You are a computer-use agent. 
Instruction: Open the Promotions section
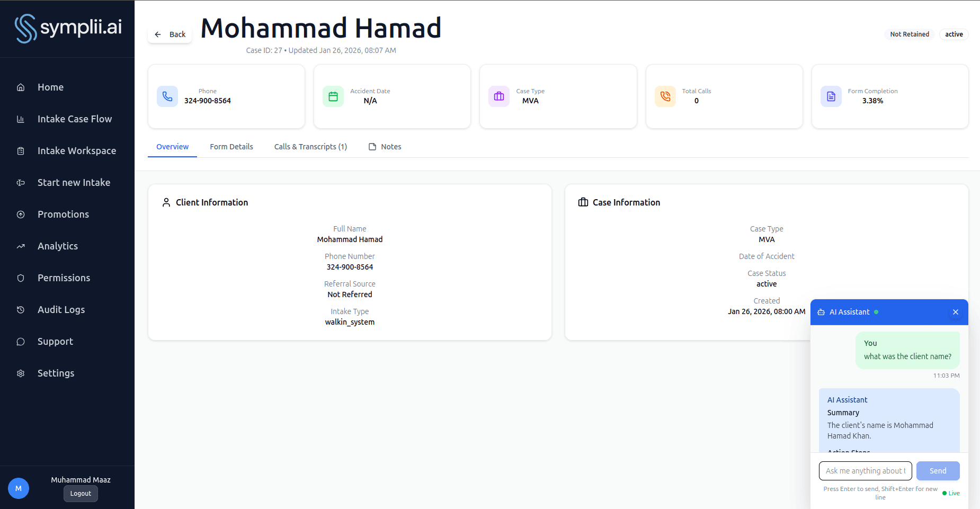[63, 214]
